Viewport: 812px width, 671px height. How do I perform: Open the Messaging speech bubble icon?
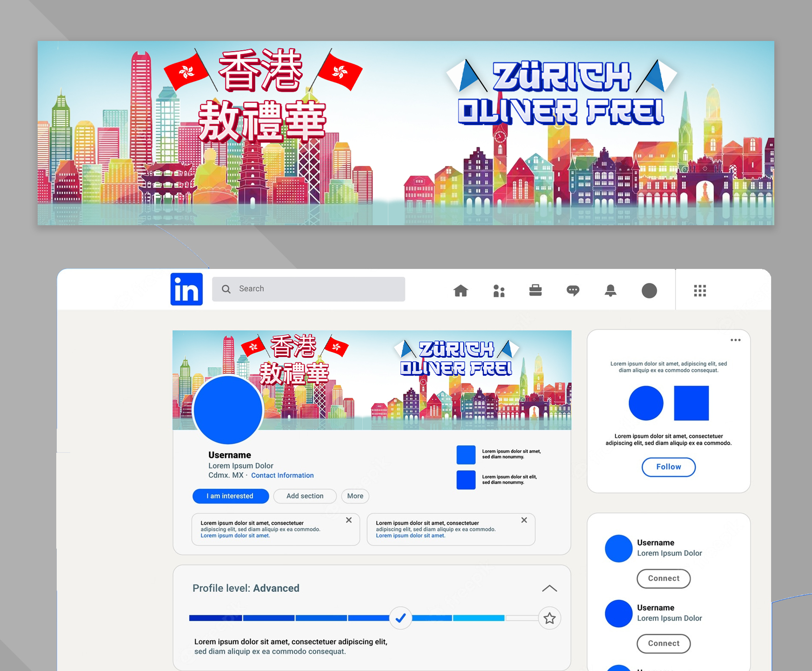573,291
